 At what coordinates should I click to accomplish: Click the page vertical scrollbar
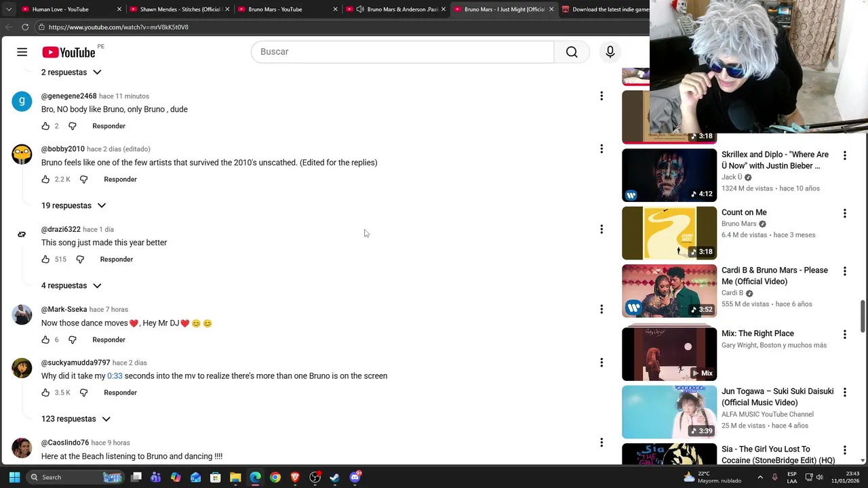[863, 315]
